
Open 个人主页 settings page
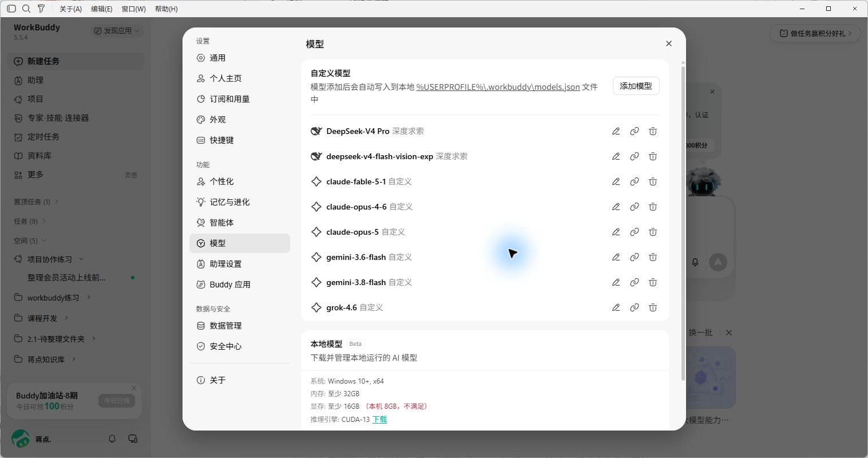coord(240,78)
